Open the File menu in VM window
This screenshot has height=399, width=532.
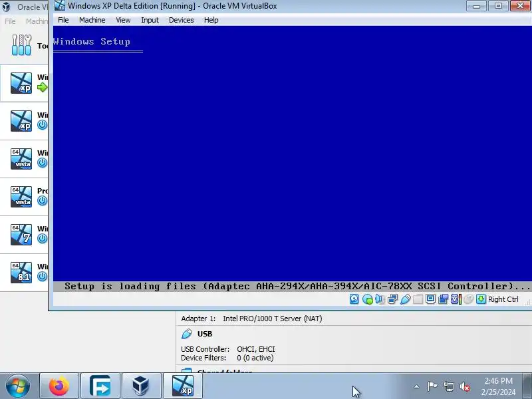coord(63,20)
